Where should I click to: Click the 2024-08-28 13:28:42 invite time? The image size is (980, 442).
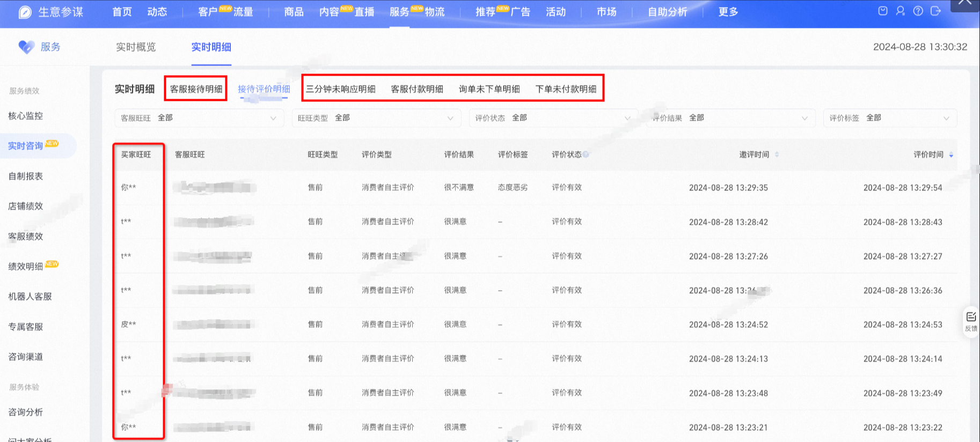click(x=728, y=222)
